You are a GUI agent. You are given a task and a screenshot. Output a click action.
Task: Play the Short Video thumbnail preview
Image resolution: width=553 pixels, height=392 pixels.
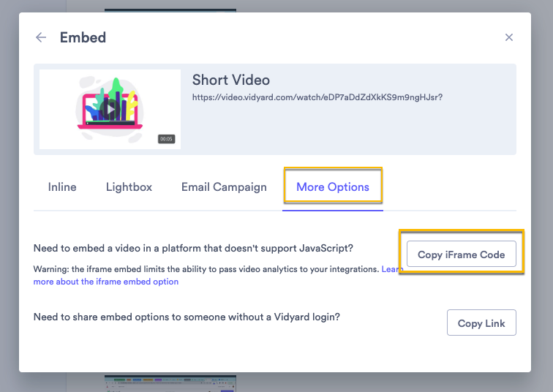click(110, 109)
